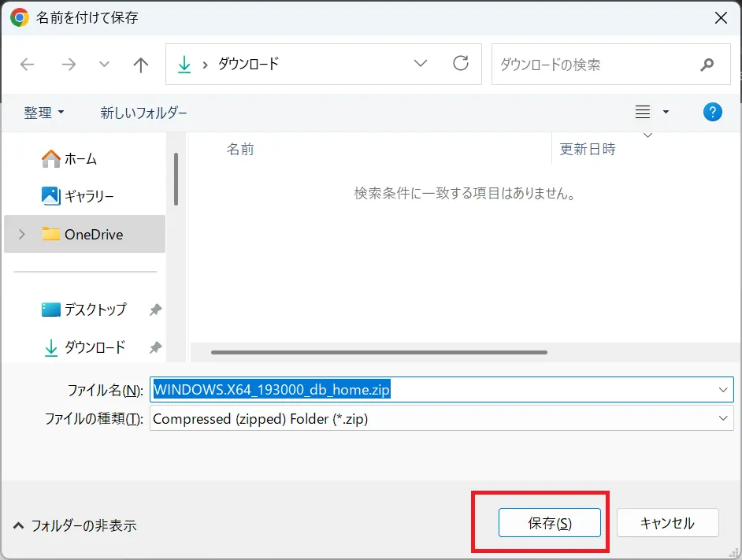Click the sidebar ダウンロード arrow icon

tap(50, 348)
